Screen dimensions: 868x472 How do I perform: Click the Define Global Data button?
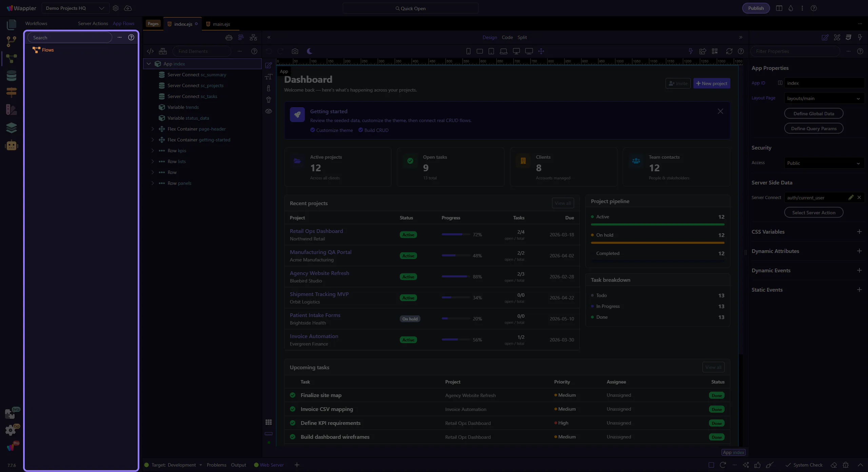coord(813,114)
